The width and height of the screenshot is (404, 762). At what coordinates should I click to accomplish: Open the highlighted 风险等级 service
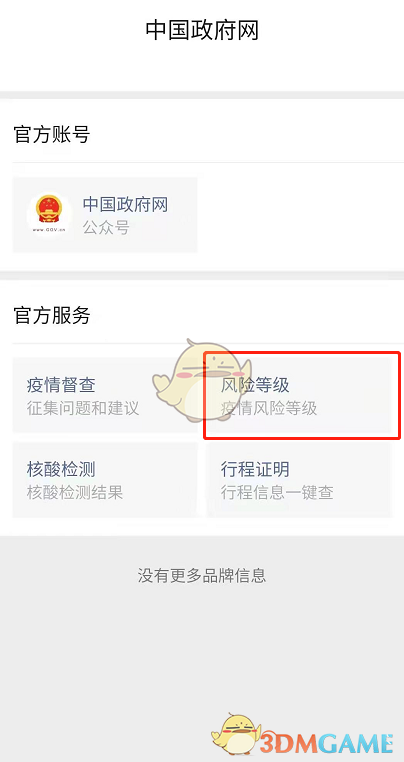(299, 395)
